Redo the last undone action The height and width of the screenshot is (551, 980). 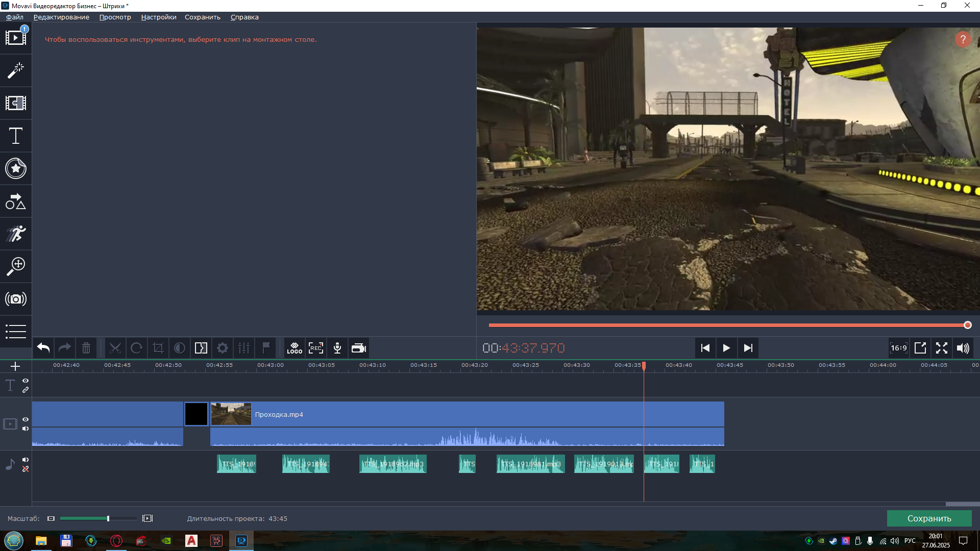coord(65,348)
